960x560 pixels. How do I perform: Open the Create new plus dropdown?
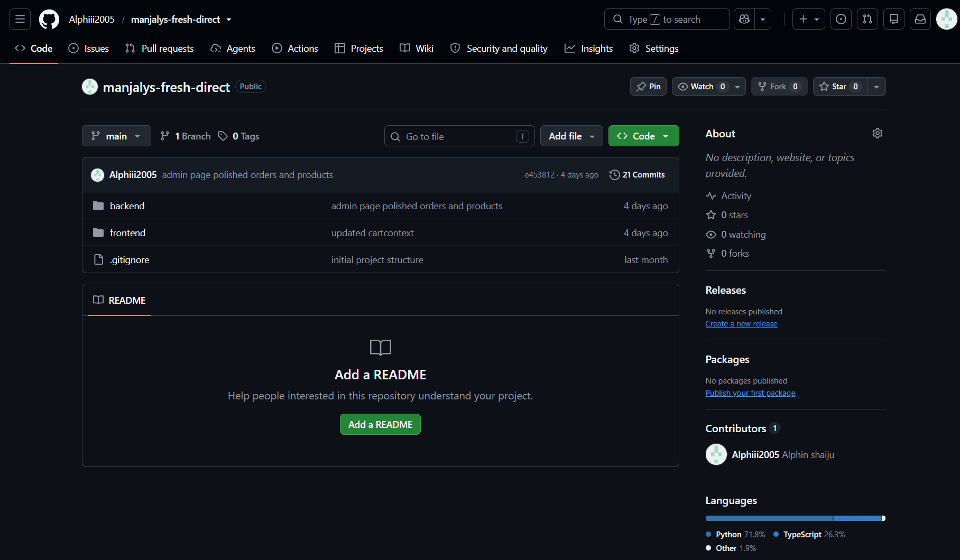(809, 20)
